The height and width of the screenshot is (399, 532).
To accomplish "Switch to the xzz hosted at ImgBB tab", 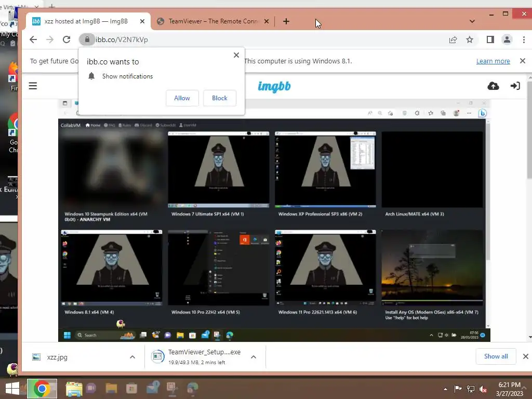I will click(x=86, y=21).
